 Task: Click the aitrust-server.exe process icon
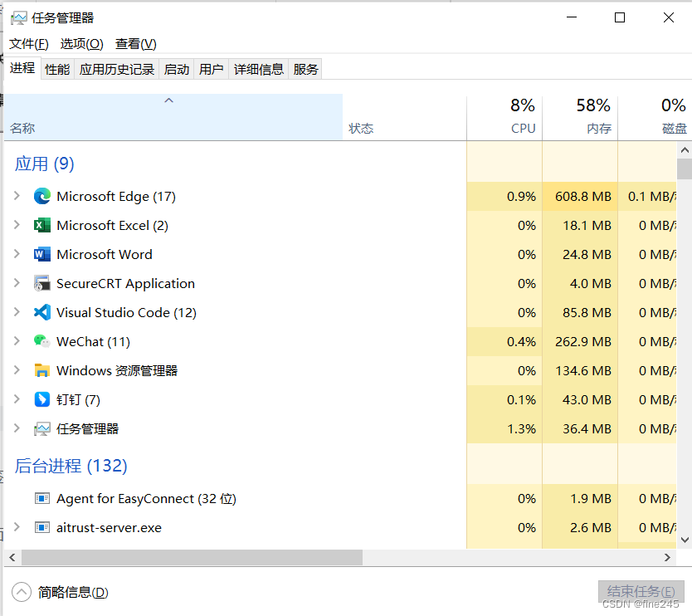pos(42,528)
